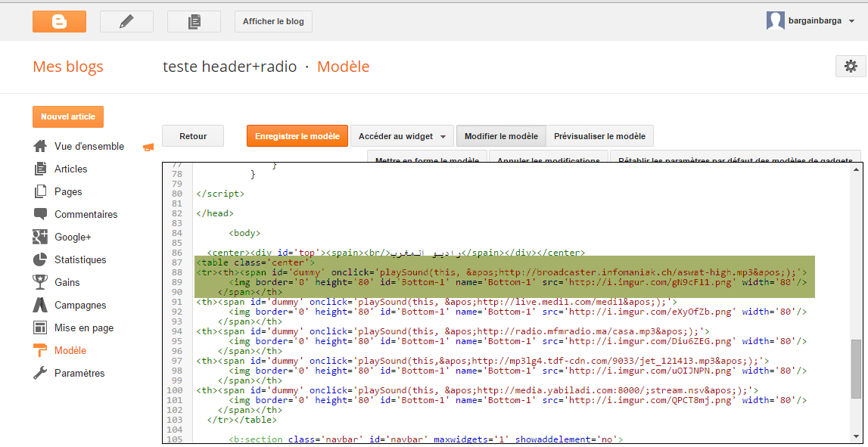868x447 pixels.
Task: Click Enregistrer le modèle
Action: (297, 136)
